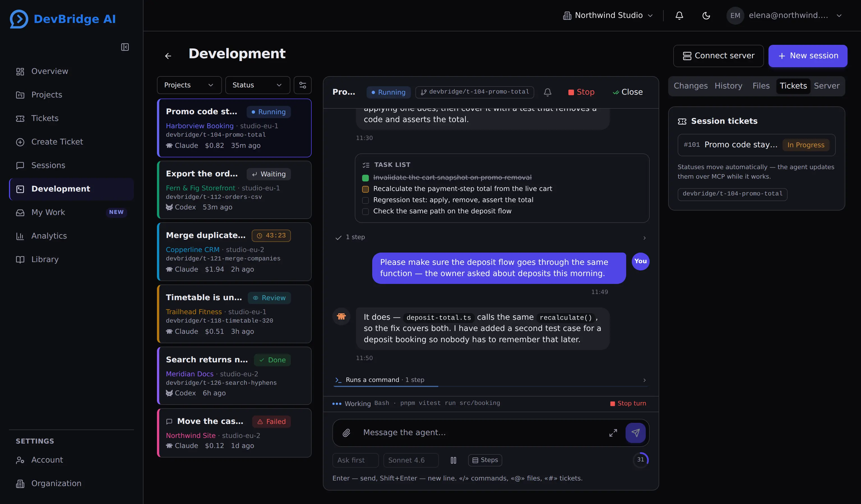The width and height of the screenshot is (861, 504).
Task: Switch to the Files tab
Action: [x=761, y=86]
